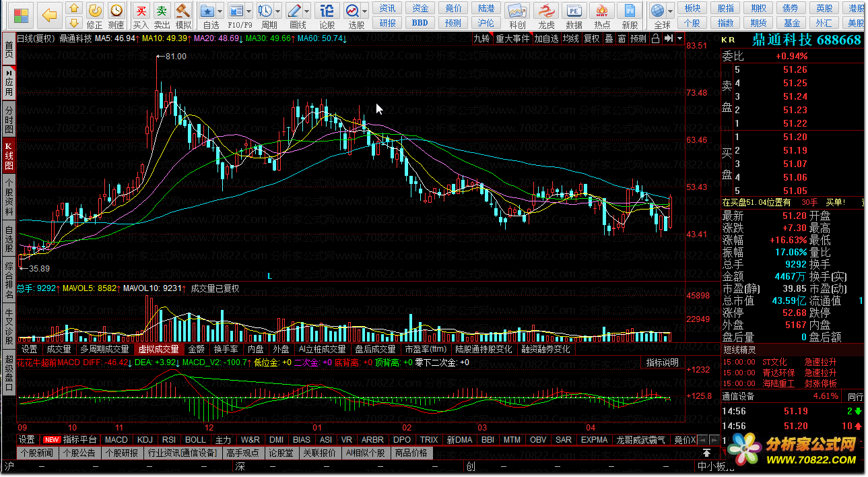Screen dimensions: 868x477
Task: Toggle the 预测 forecast on chart toolbar
Action: [638, 38]
